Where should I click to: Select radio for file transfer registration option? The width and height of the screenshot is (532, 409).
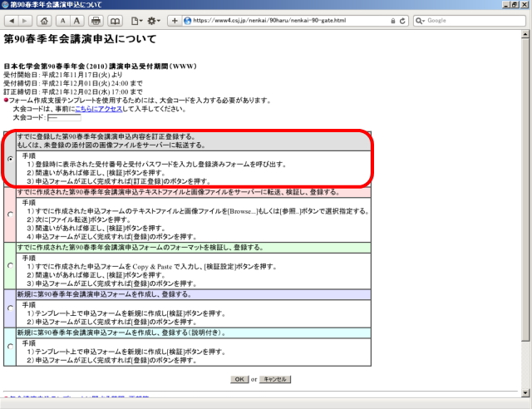[9, 214]
